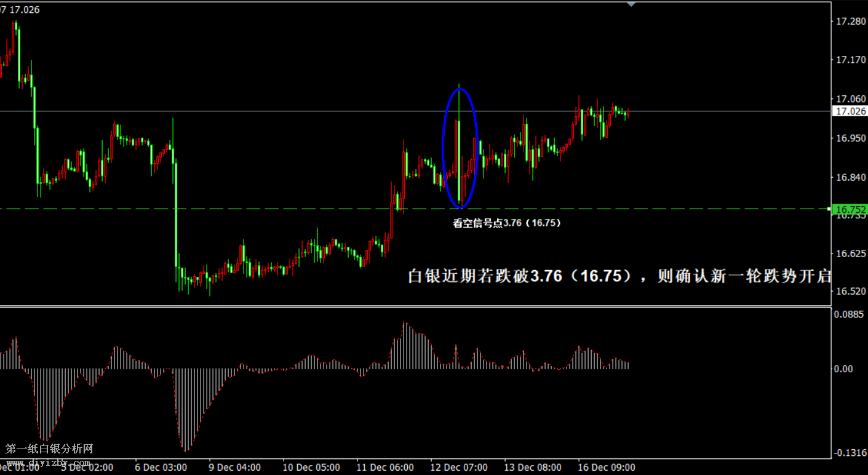Click the 6 Dec 03:00 time axis label
The width and height of the screenshot is (868, 475).
[161, 468]
